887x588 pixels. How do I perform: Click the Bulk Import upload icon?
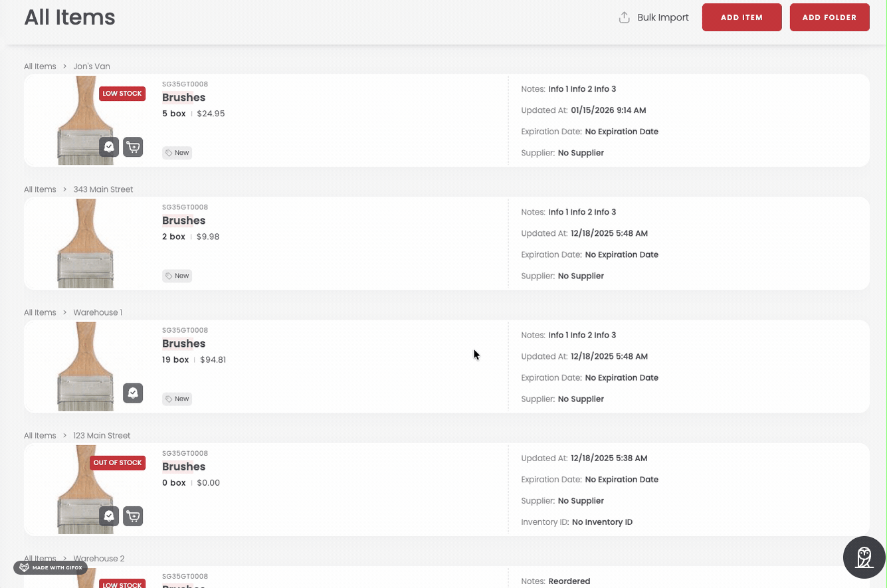pyautogui.click(x=624, y=18)
